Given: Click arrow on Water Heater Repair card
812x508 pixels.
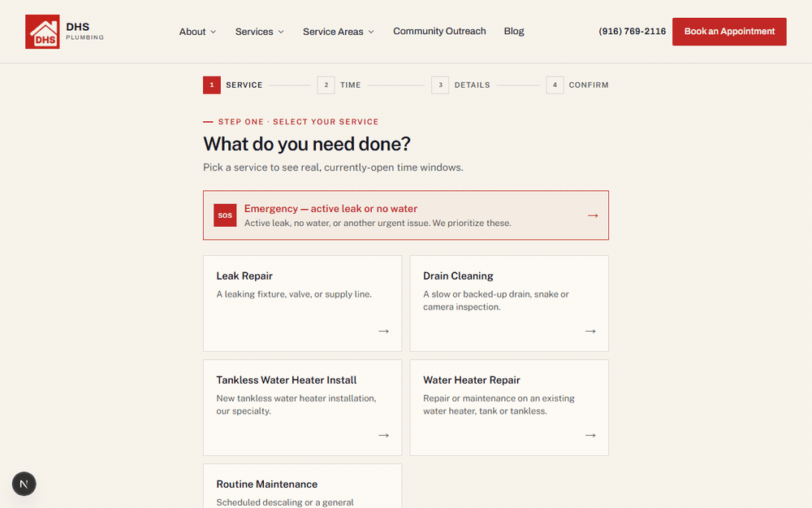Looking at the screenshot, I should click(590, 435).
